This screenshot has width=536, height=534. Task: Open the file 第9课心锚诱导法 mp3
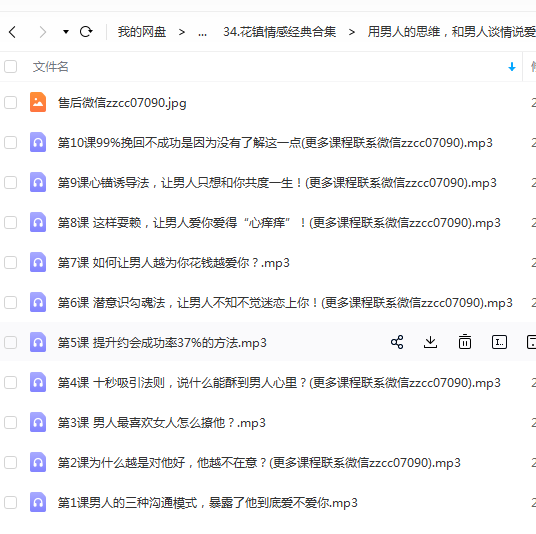(x=277, y=183)
